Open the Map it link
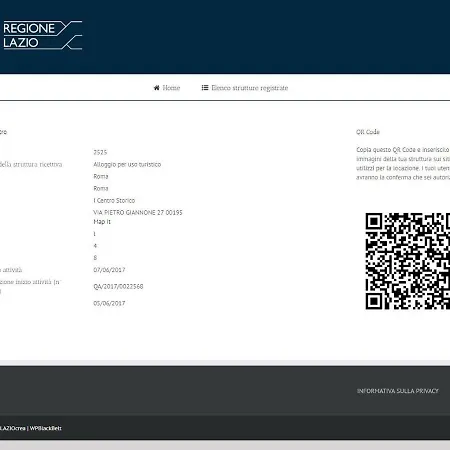Image resolution: width=450 pixels, height=450 pixels. click(x=102, y=222)
